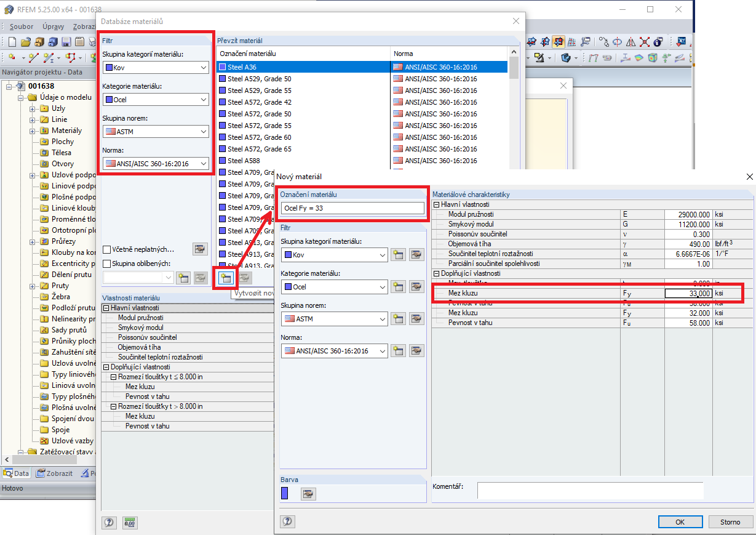
Task: Click the info icon in main toolbar
Action: tap(658, 42)
